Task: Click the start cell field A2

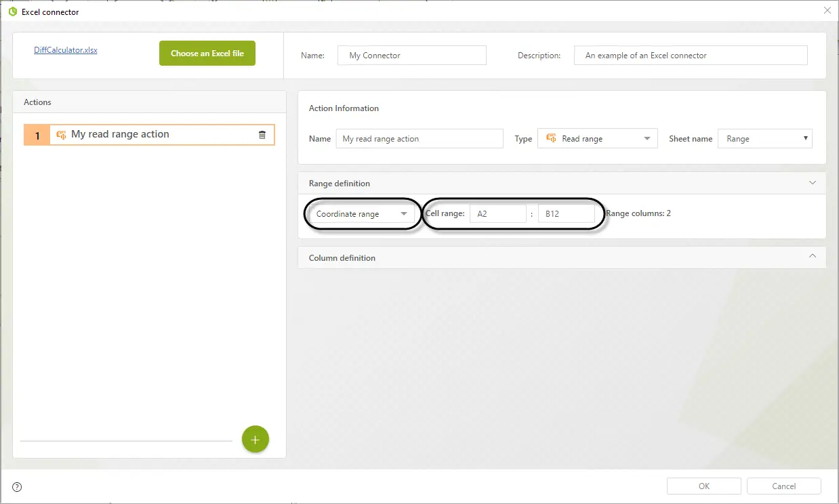Action: pyautogui.click(x=498, y=214)
